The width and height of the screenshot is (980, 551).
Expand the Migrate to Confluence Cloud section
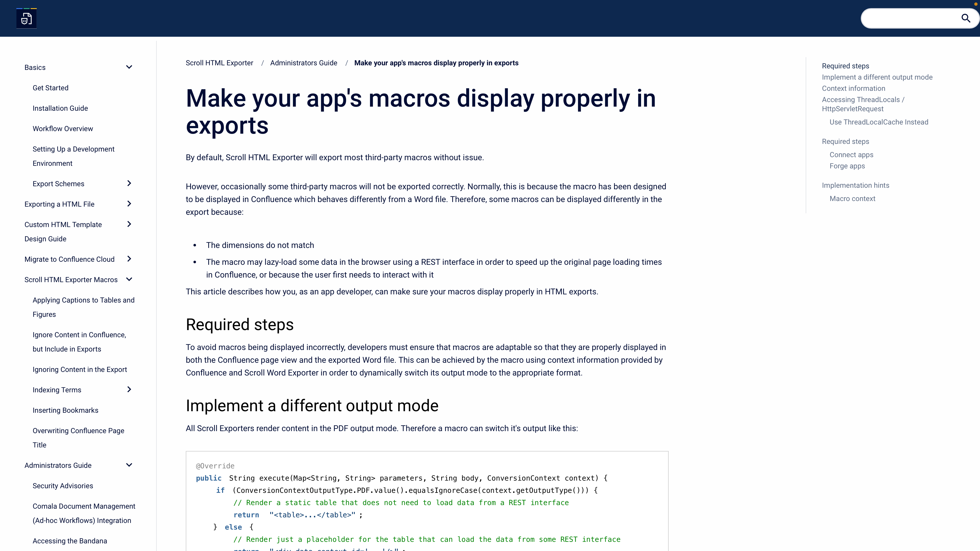point(129,258)
